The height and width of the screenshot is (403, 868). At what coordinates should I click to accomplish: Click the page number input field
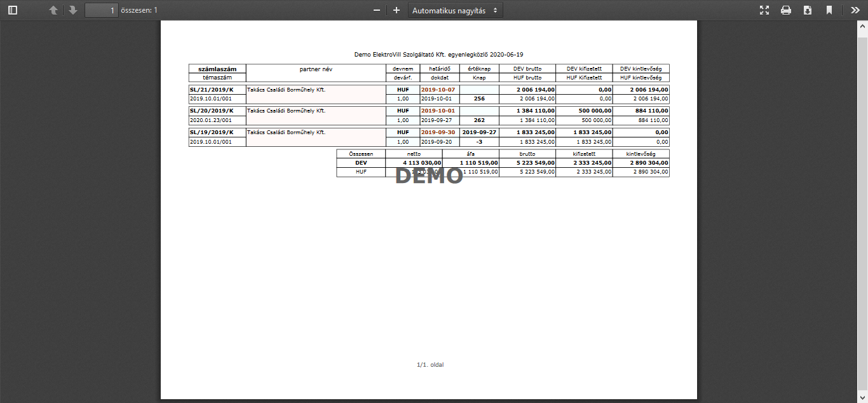[x=102, y=10]
